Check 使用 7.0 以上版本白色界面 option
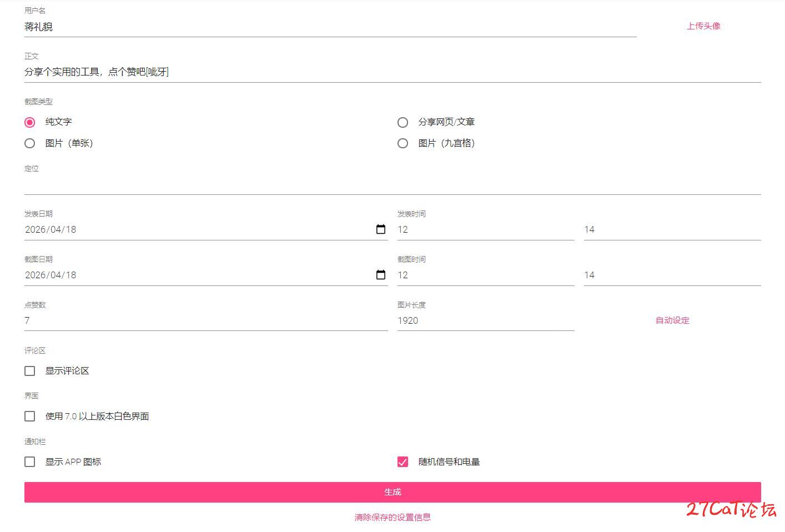The image size is (785, 532). 30,416
